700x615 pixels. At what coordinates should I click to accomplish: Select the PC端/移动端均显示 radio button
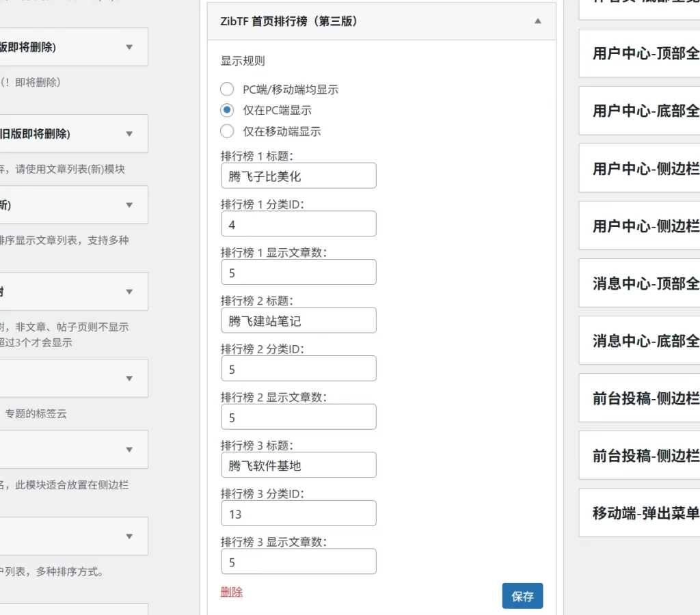tap(226, 89)
